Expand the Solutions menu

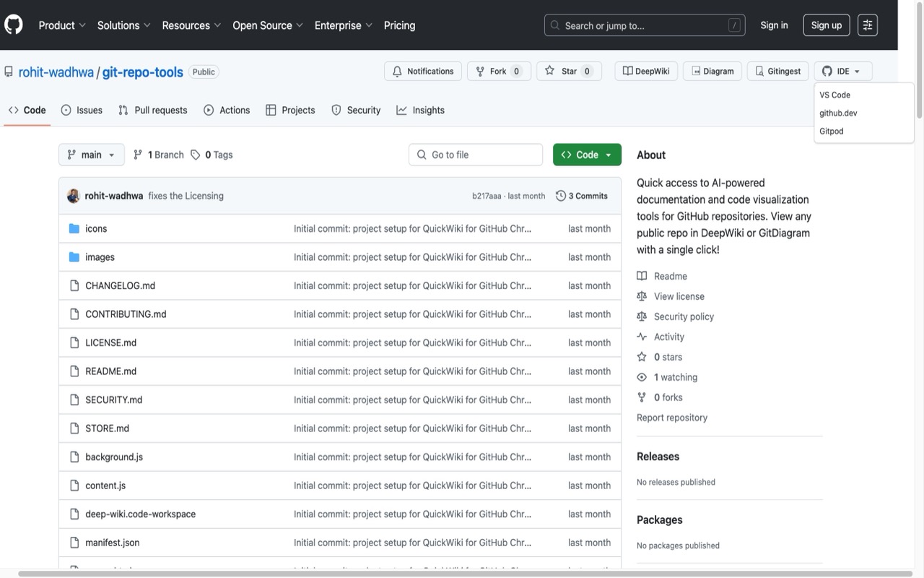tap(124, 25)
